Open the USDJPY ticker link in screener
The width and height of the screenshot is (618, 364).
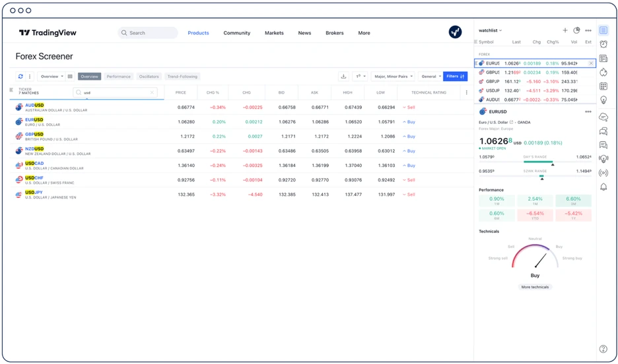click(34, 193)
